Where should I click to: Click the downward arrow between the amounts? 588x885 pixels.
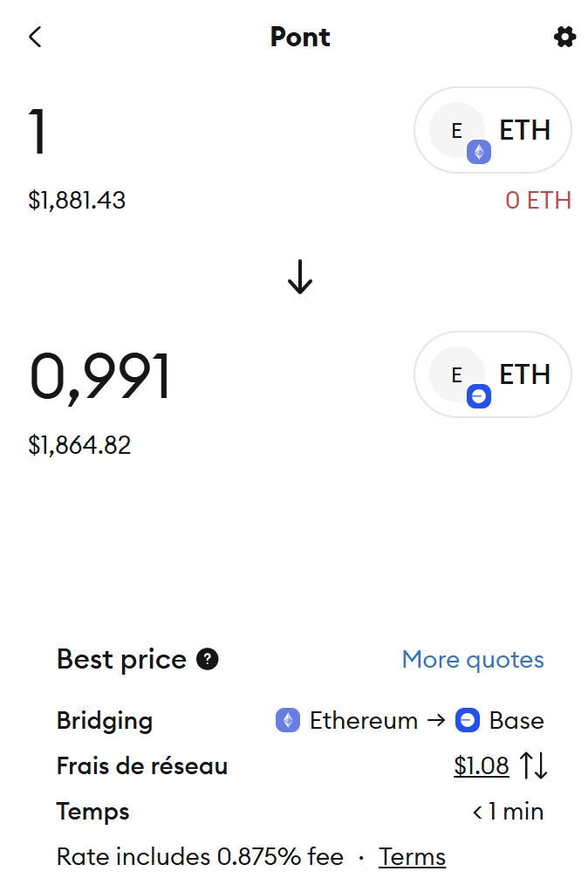point(300,278)
